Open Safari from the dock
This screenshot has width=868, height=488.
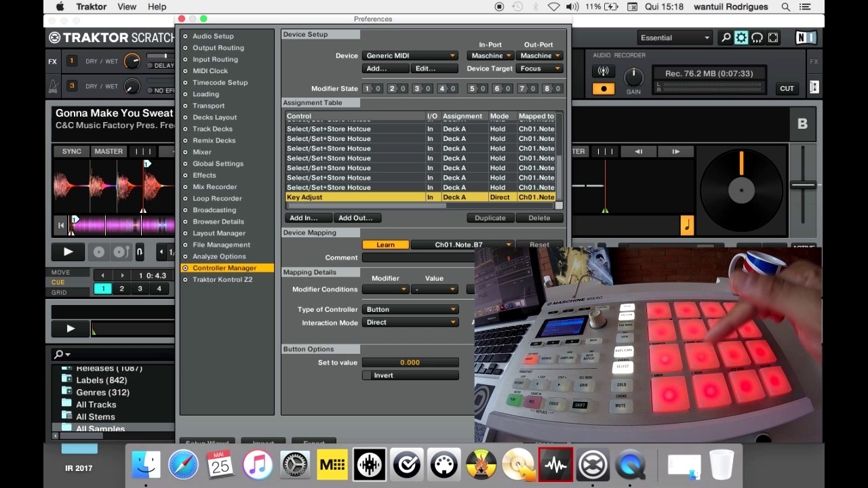(x=183, y=465)
